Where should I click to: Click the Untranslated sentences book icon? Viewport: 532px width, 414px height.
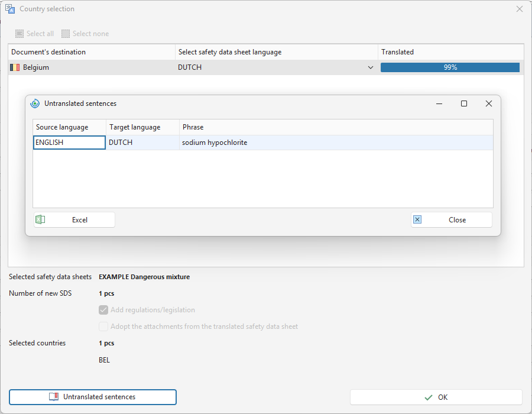pos(54,397)
